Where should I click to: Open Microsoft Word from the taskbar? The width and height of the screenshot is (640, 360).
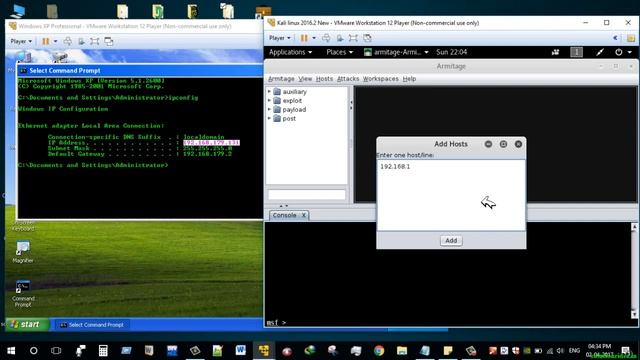[x=240, y=351]
